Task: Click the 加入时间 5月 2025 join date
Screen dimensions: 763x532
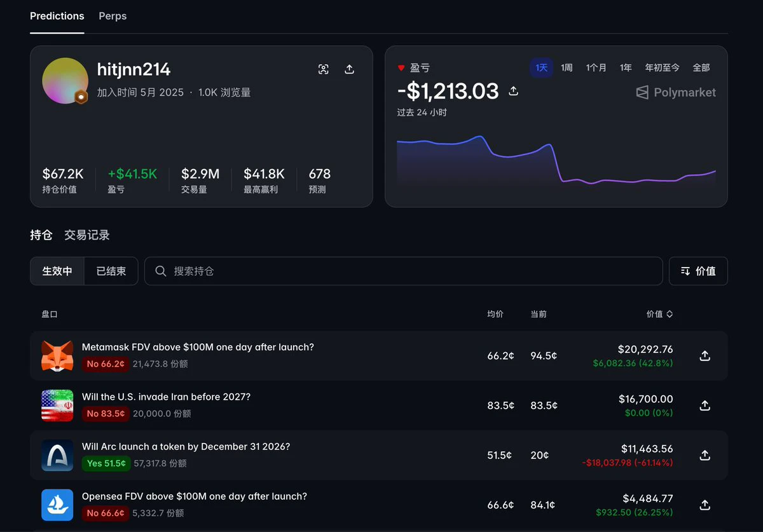Action: coord(141,93)
